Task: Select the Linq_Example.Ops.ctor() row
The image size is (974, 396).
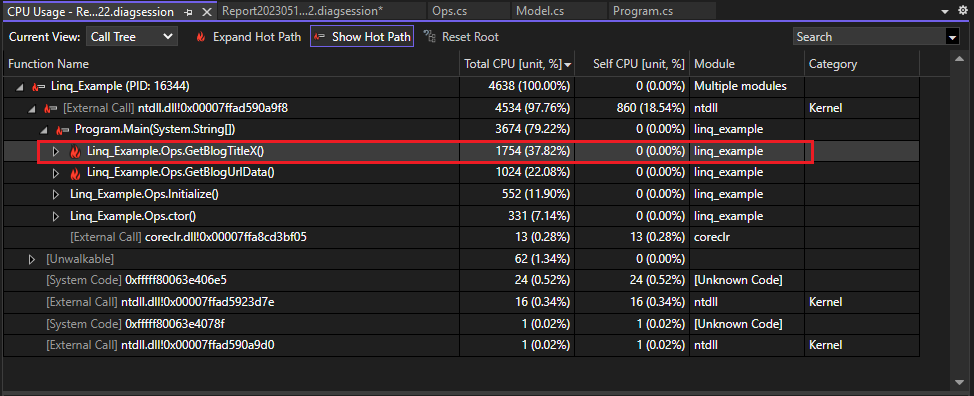Action: point(461,216)
